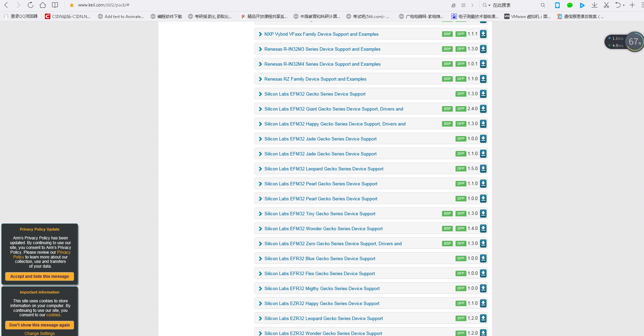
Task: Click Accept and hide this message
Action: click(39, 276)
